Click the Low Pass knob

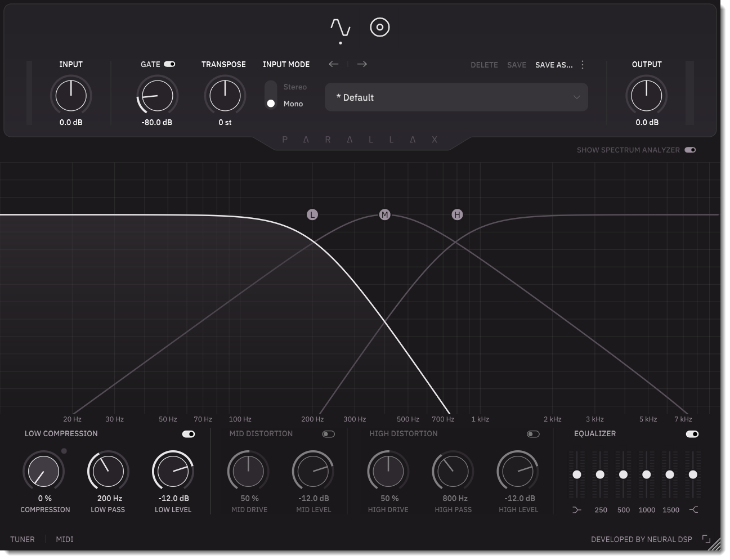(108, 471)
